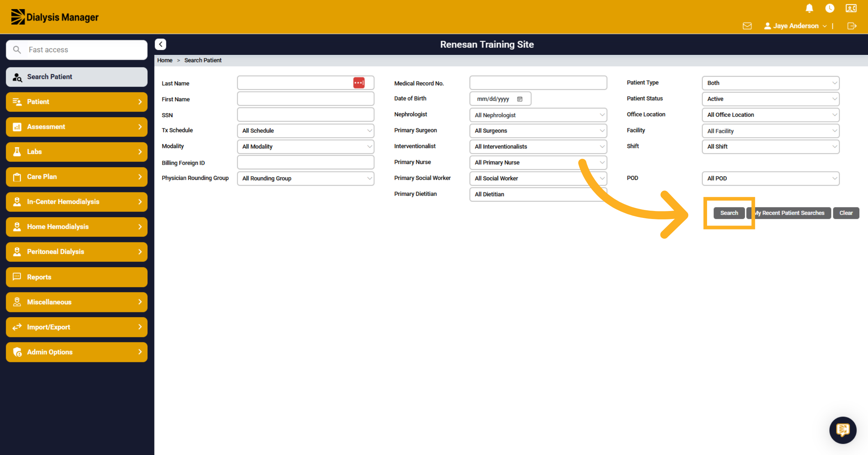
Task: Open the Patient Status dropdown
Action: tap(771, 99)
